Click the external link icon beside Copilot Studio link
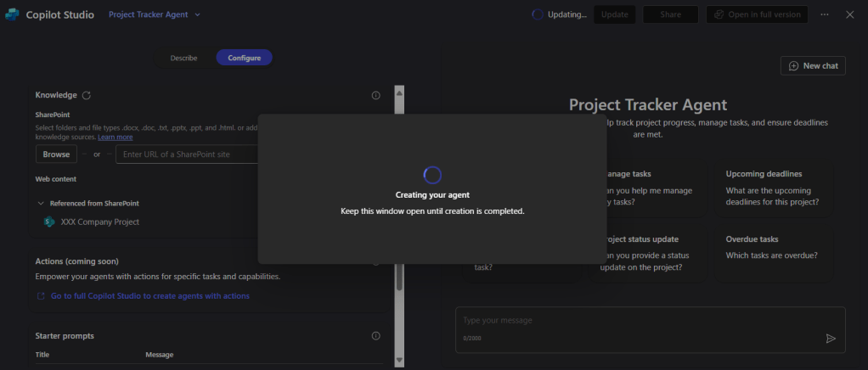This screenshot has width=868, height=370. coord(40,296)
